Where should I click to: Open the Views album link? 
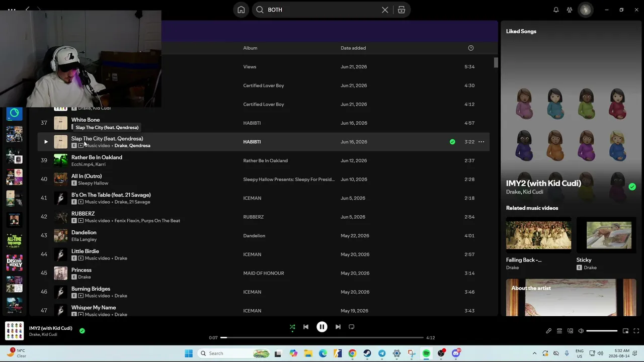coord(250,67)
